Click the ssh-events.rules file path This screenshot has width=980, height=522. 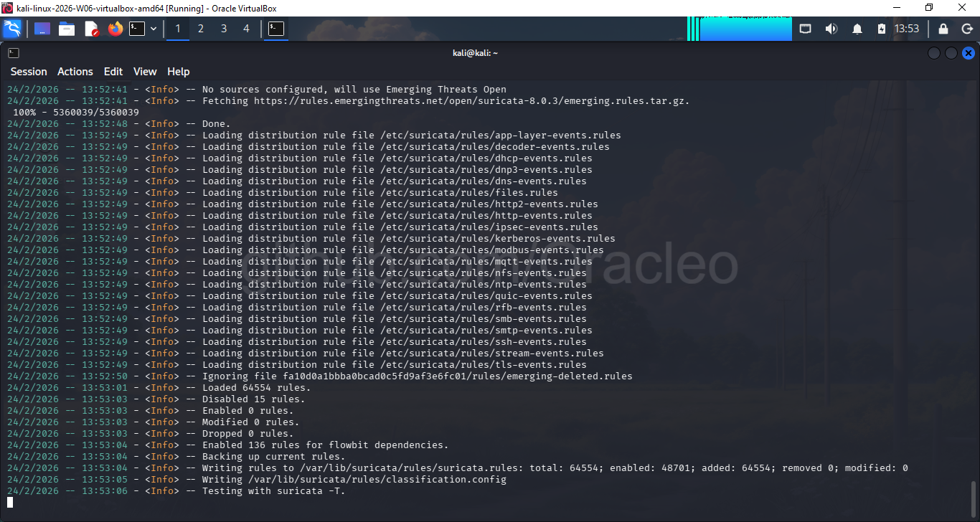pos(484,342)
